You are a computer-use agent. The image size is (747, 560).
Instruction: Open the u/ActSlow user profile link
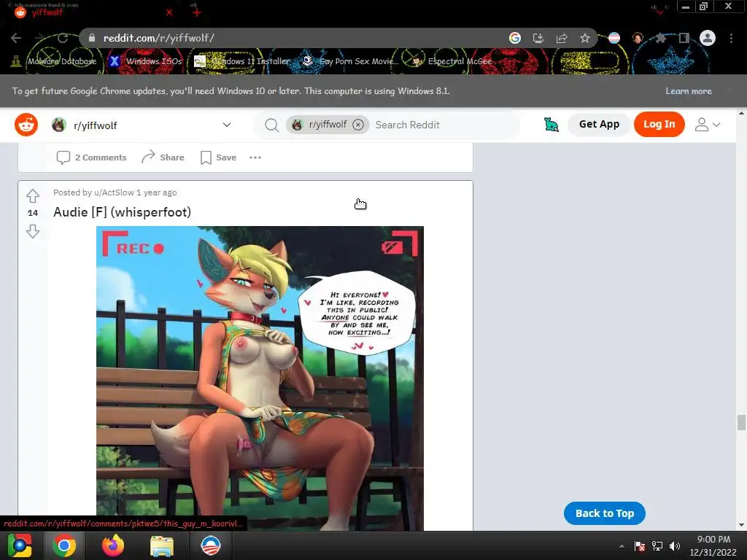(x=114, y=192)
